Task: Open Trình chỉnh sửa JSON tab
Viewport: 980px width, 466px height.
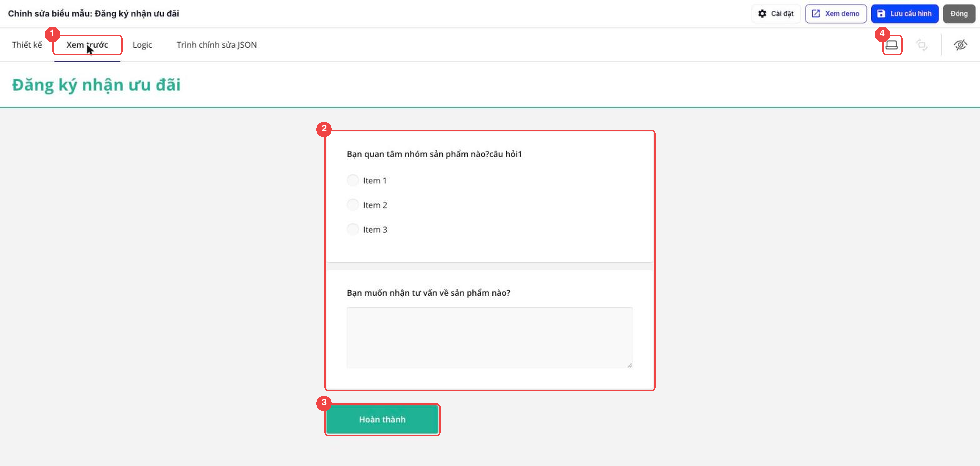Action: 217,45
